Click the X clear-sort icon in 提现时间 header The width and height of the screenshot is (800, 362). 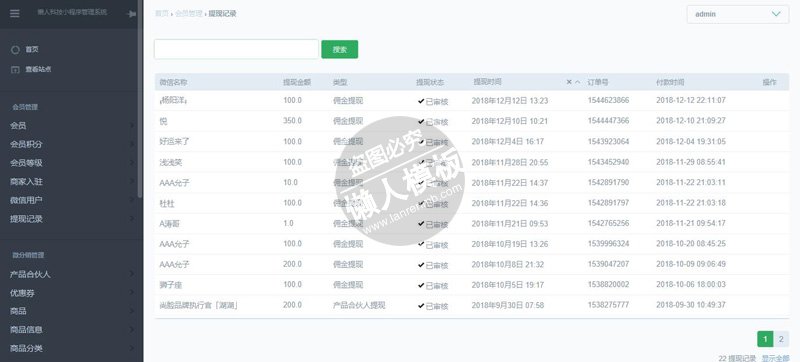point(569,82)
